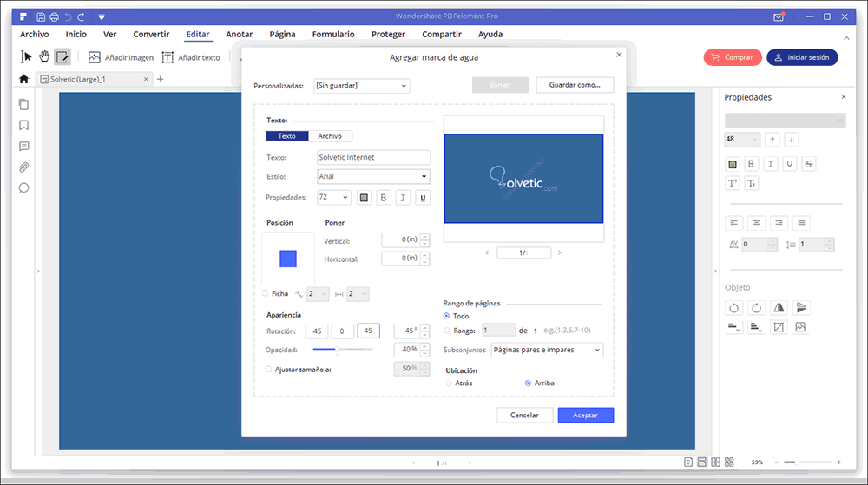868x485 pixels.
Task: Open watermark text color picker in dialog
Action: [364, 198]
